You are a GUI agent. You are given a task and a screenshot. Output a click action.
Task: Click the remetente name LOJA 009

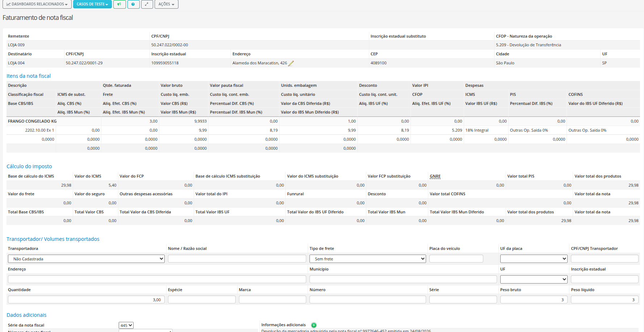16,45
